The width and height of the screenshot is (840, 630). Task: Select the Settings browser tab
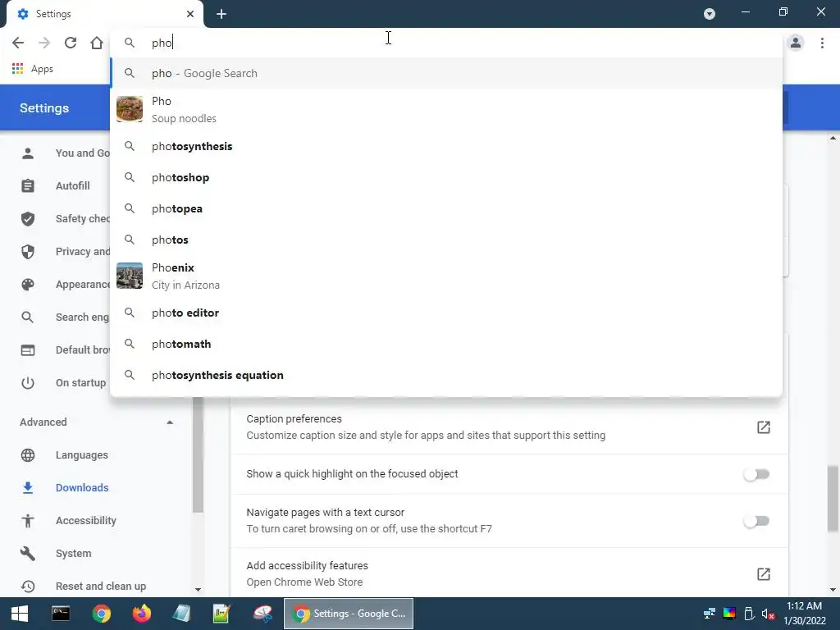(104, 14)
